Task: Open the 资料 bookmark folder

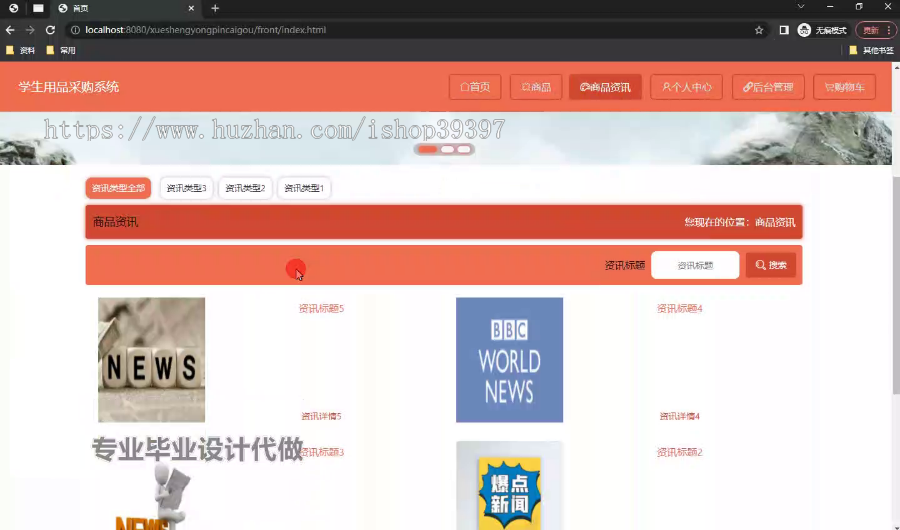Action: (21, 51)
